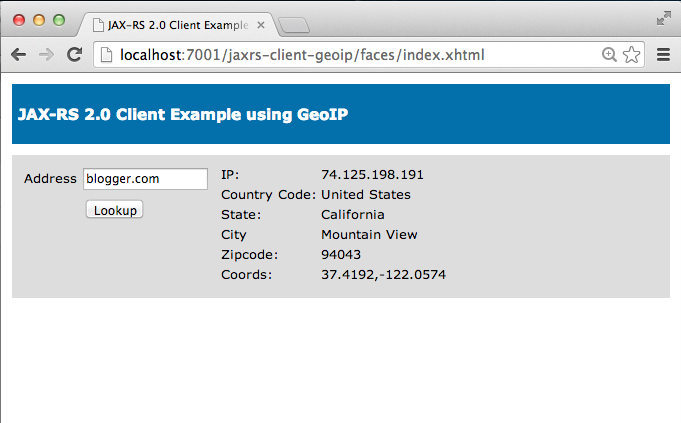Click the zipcode value 94043

pyautogui.click(x=341, y=254)
